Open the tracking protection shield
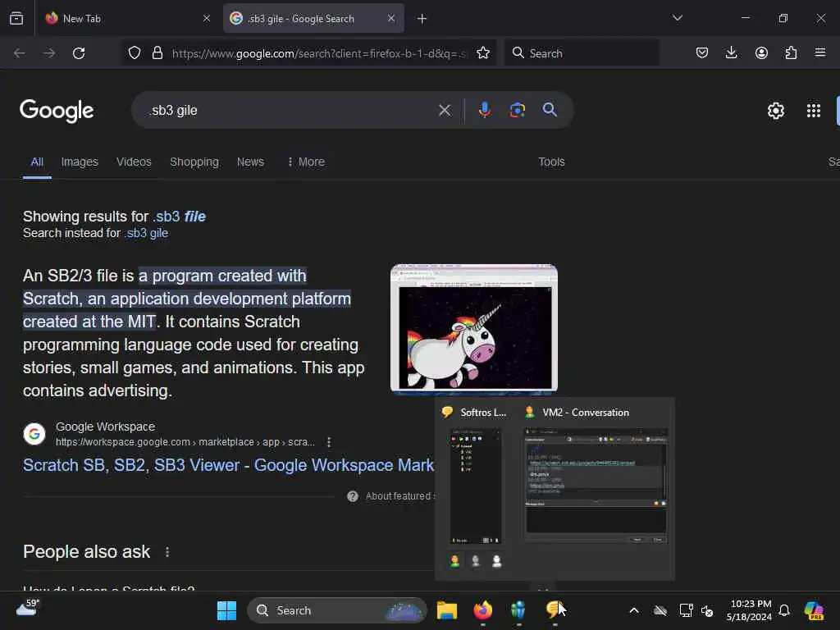The width and height of the screenshot is (840, 630). click(135, 53)
